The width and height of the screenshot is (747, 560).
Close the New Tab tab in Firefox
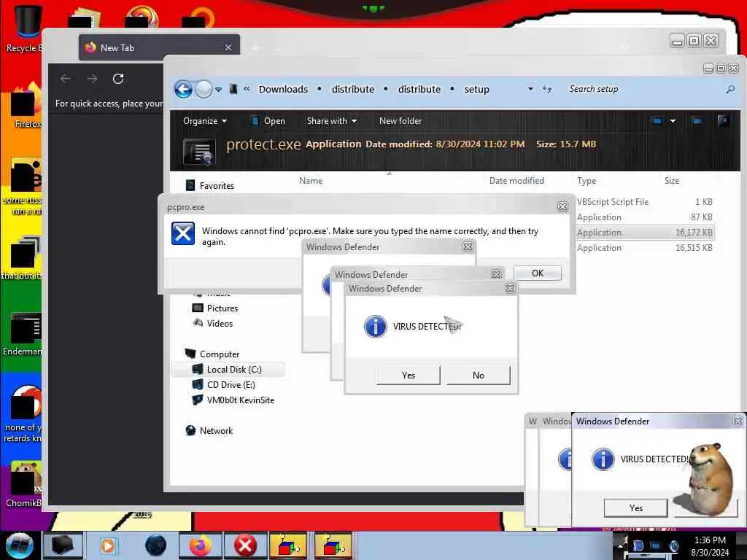228,47
